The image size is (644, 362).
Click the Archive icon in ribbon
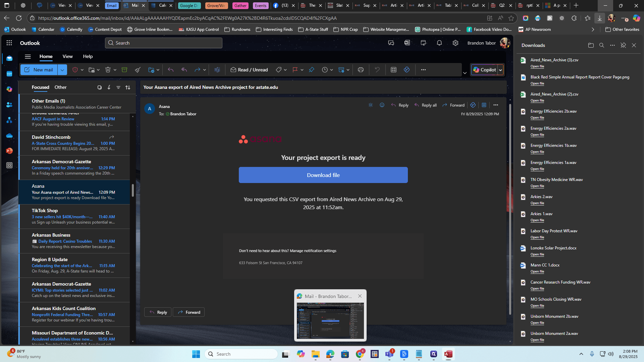(124, 70)
